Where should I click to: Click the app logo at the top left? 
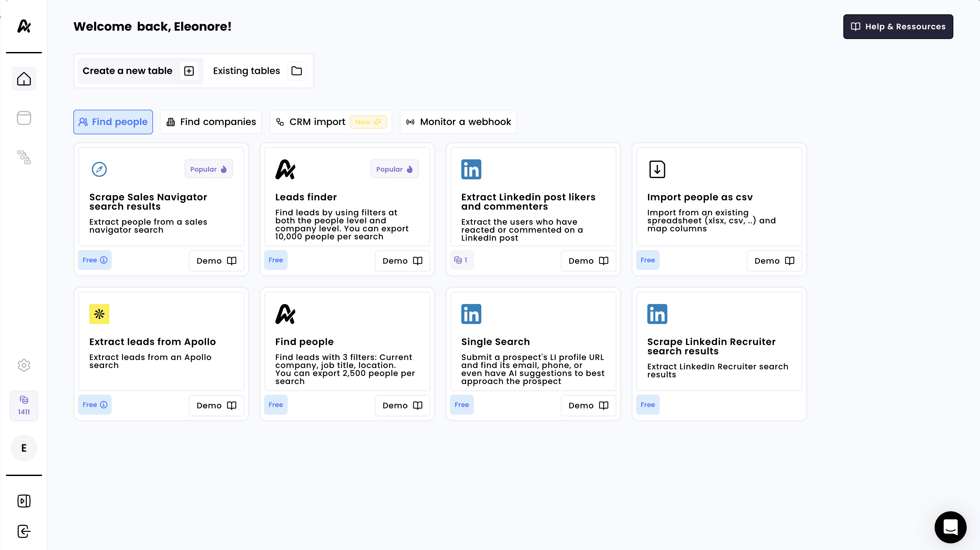pyautogui.click(x=24, y=26)
